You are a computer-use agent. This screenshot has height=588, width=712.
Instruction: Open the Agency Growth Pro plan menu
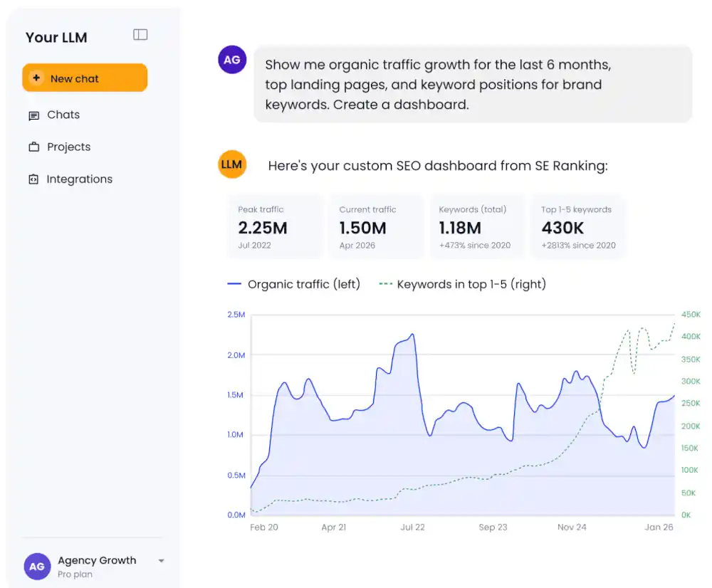(94, 566)
